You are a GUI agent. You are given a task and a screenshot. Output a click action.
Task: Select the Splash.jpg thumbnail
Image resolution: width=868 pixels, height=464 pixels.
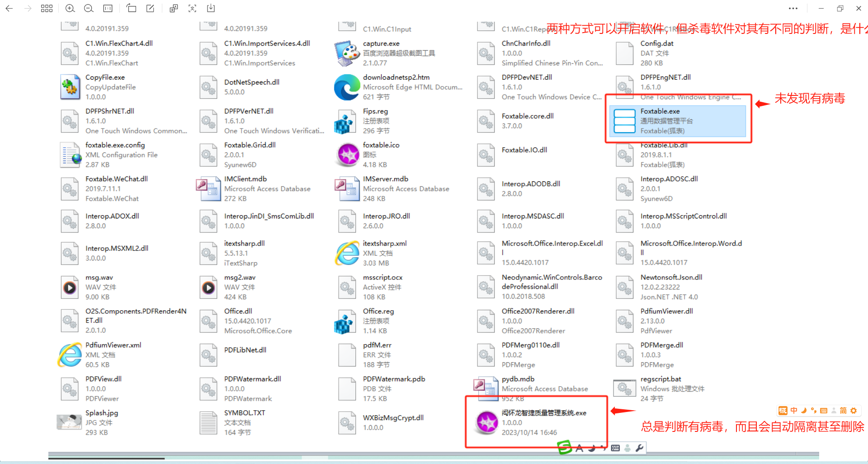[69, 422]
